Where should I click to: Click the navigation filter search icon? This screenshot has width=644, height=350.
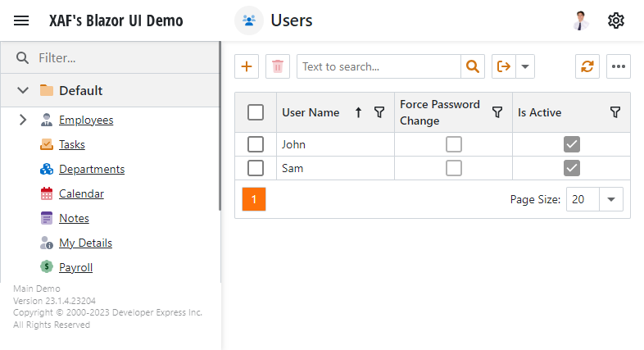pyautogui.click(x=22, y=58)
